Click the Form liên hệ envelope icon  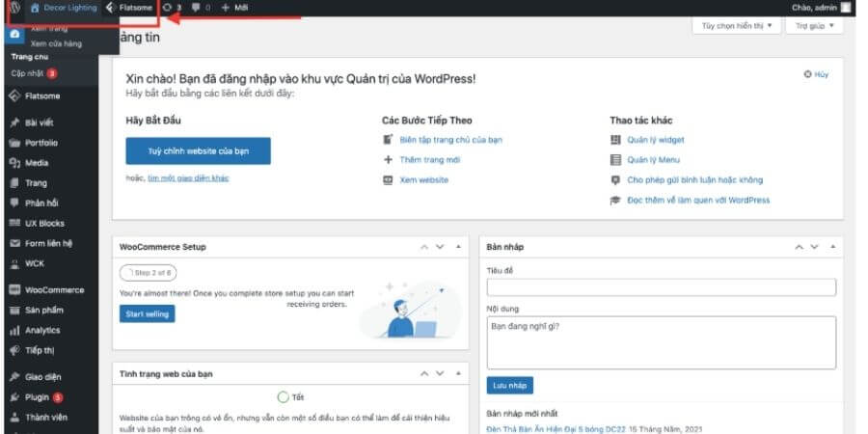click(14, 243)
